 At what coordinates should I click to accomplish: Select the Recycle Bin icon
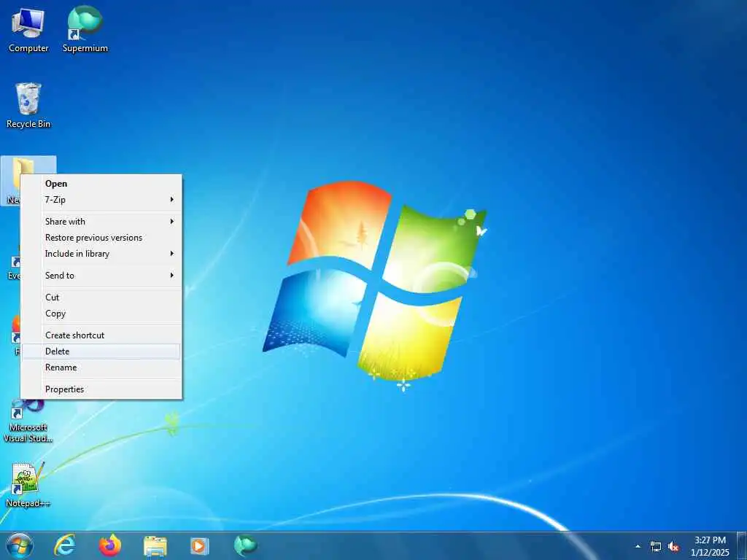(28, 106)
